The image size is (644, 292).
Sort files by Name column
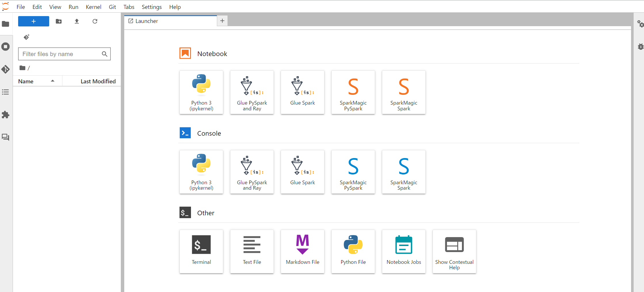point(37,81)
